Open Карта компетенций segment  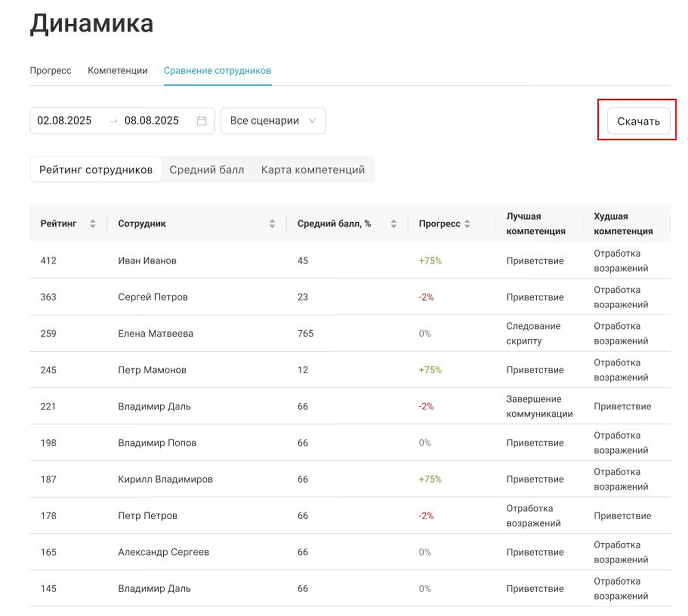[313, 170]
